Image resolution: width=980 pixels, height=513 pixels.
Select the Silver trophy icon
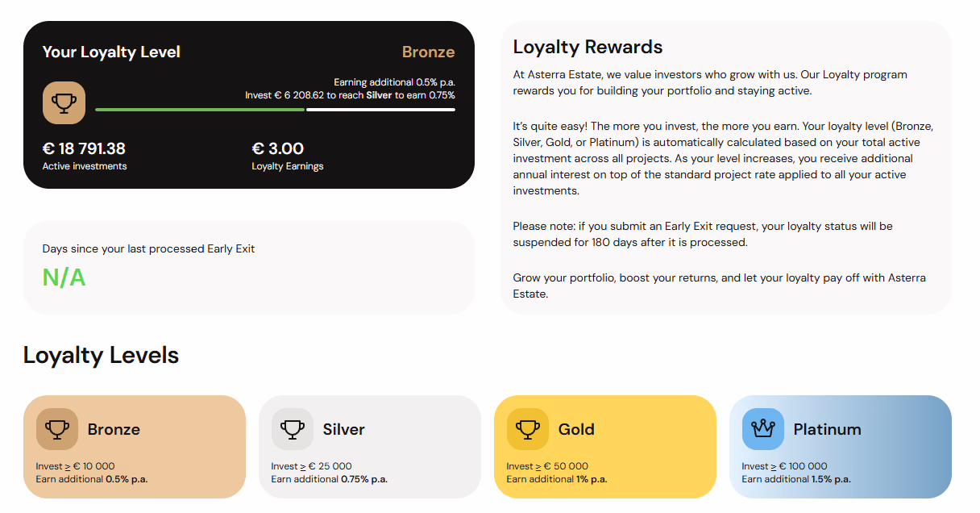293,428
